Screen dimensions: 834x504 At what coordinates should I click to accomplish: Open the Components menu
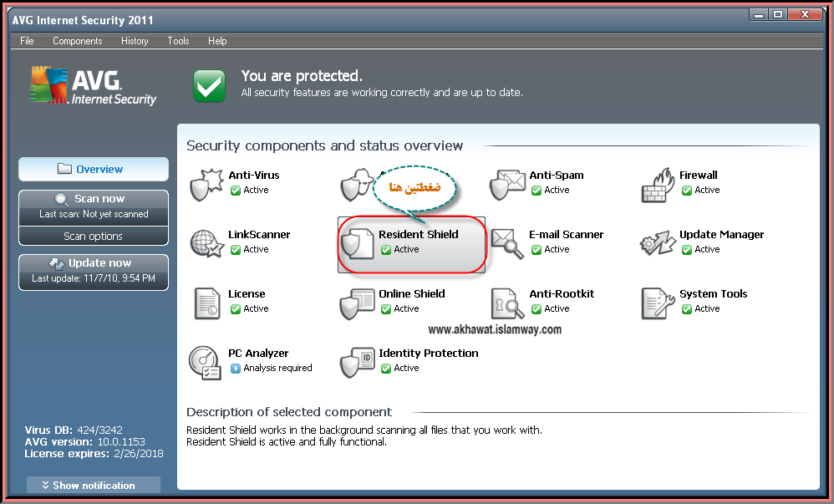coord(77,41)
